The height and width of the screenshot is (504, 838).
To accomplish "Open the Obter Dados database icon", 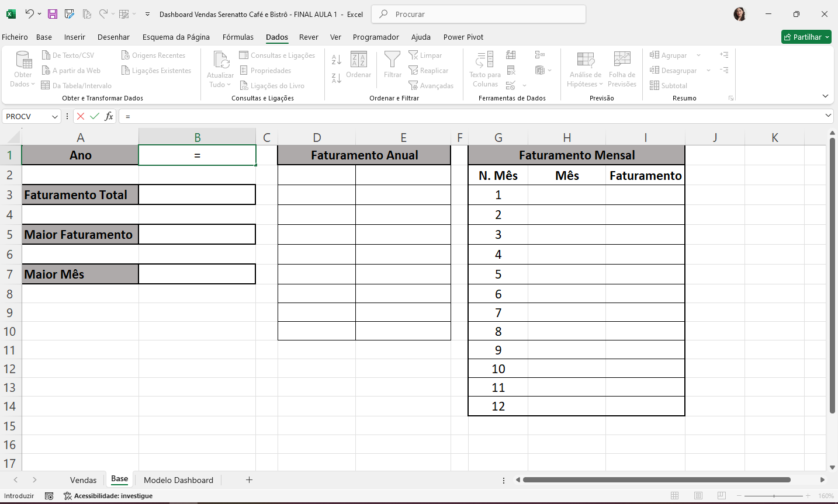I will (x=23, y=60).
